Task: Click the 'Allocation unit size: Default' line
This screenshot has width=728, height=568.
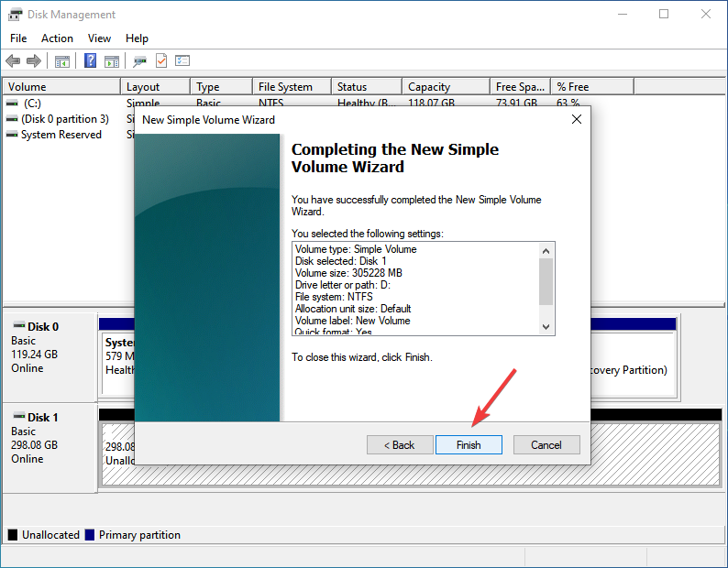Action: (353, 309)
